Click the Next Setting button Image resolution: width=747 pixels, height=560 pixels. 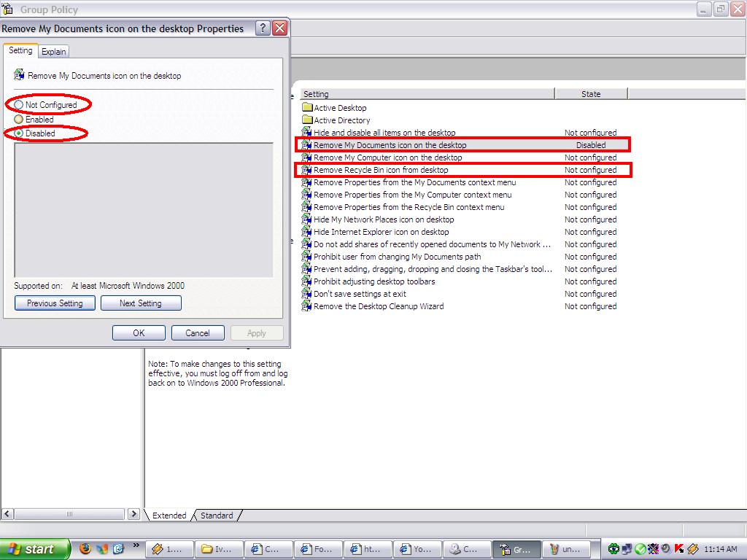(141, 303)
